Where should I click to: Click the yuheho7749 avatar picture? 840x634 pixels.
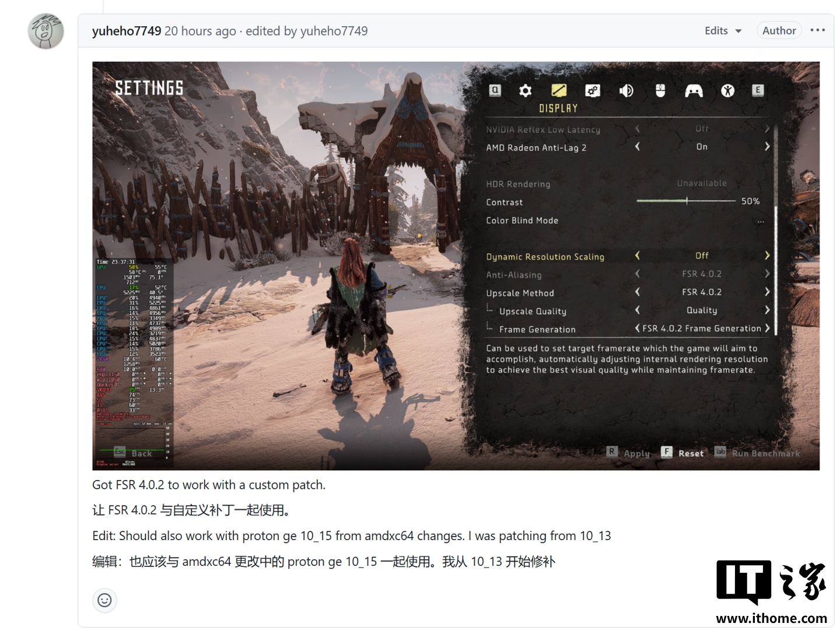click(x=45, y=31)
